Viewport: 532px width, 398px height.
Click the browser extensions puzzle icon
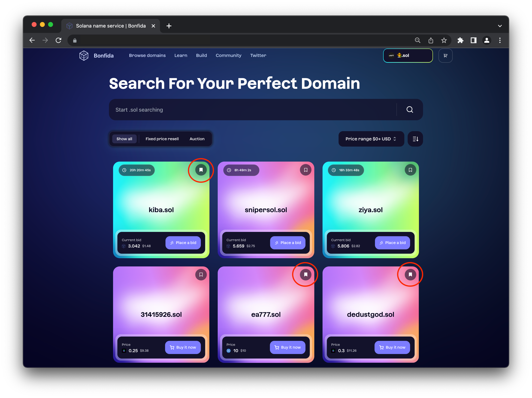[460, 40]
